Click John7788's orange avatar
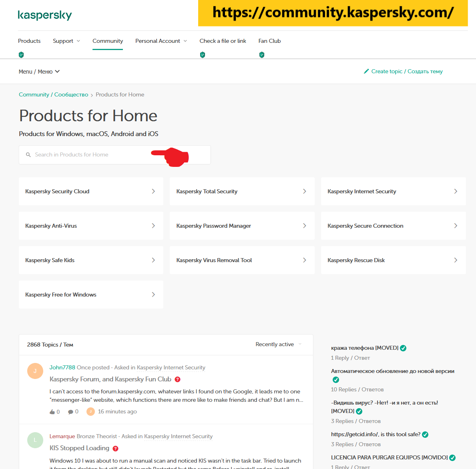476x469 pixels. pos(35,371)
